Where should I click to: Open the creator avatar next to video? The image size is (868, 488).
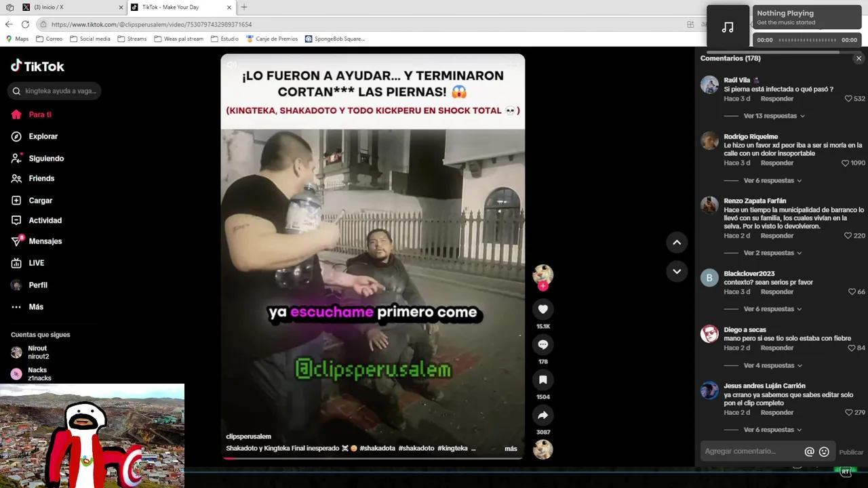tap(542, 274)
